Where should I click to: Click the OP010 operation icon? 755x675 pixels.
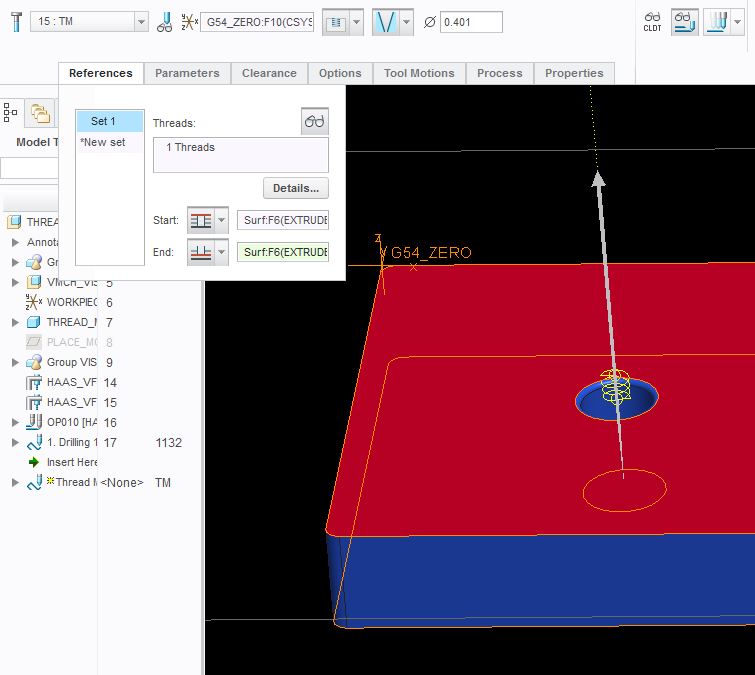point(34,422)
